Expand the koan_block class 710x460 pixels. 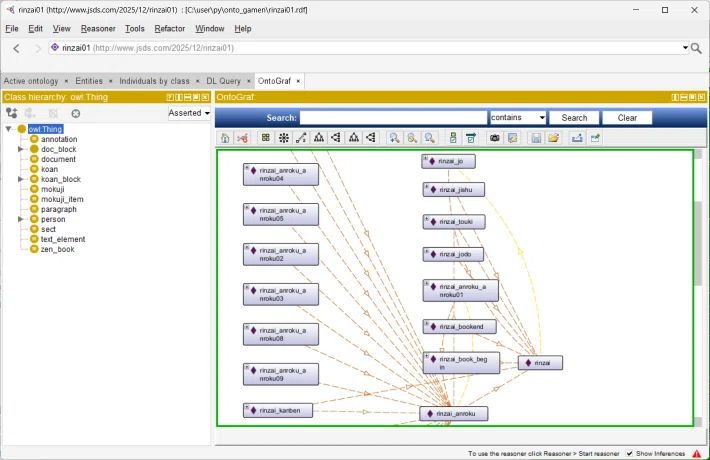[x=20, y=179]
